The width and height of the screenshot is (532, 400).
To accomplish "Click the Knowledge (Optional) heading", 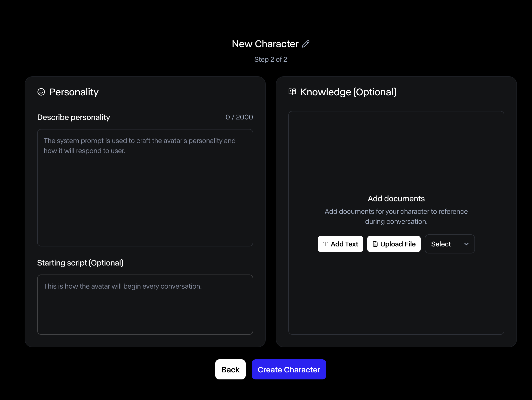I will click(348, 92).
